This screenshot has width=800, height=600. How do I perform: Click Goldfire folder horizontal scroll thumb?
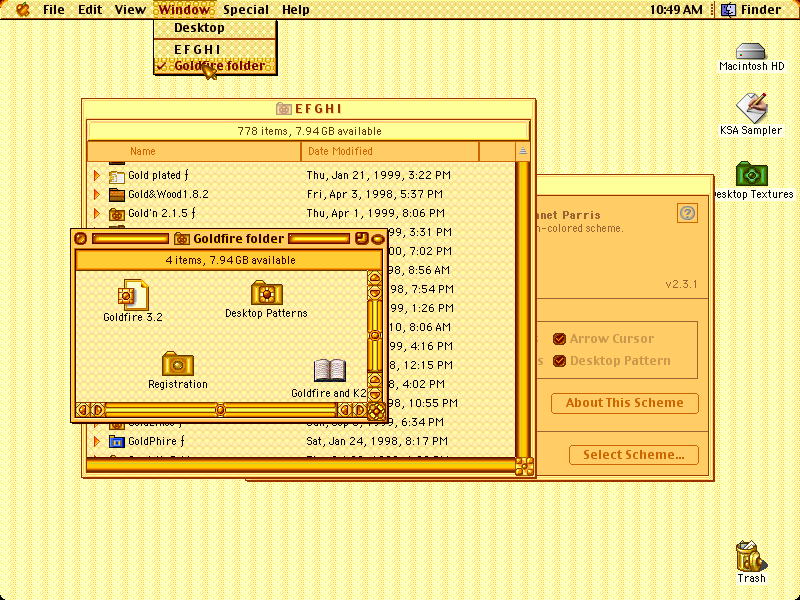click(220, 410)
